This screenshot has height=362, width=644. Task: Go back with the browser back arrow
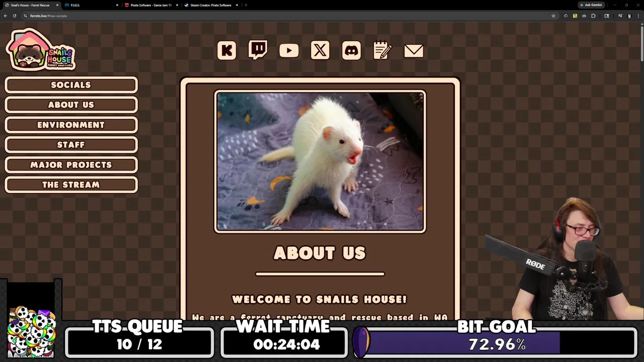[6, 16]
